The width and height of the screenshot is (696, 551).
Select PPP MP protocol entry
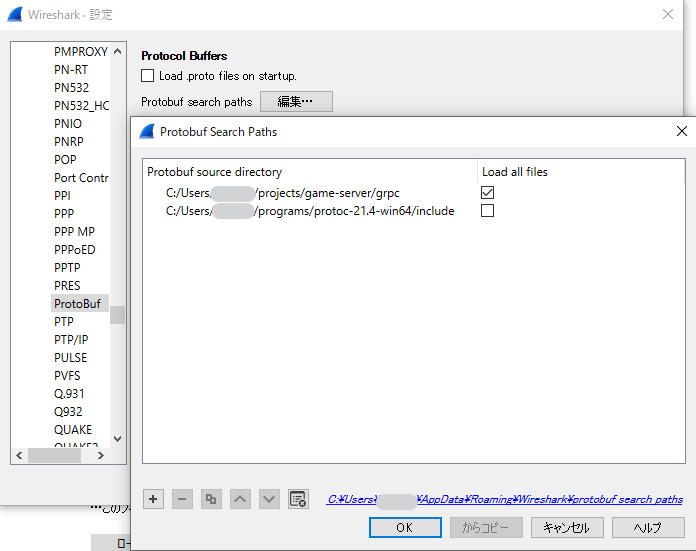click(x=74, y=232)
